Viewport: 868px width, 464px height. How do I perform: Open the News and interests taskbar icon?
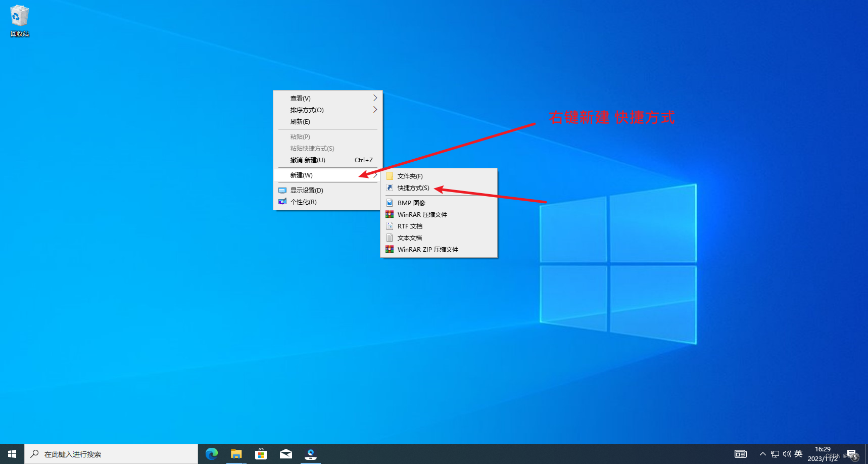tap(741, 454)
